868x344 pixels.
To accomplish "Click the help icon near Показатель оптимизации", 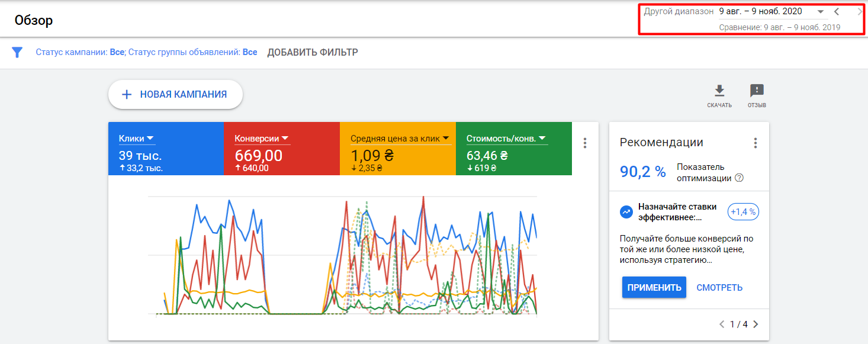I will click(x=739, y=178).
